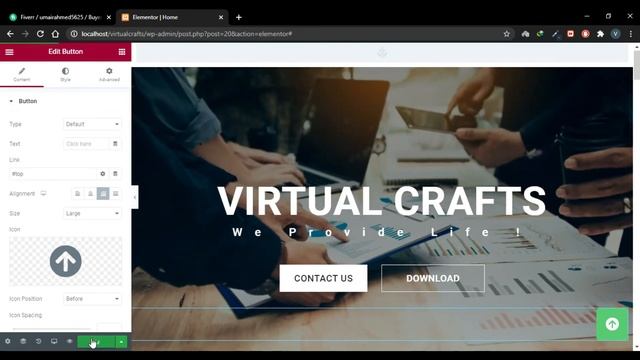Open link options gear icon
640x360 pixels.
pos(102,174)
